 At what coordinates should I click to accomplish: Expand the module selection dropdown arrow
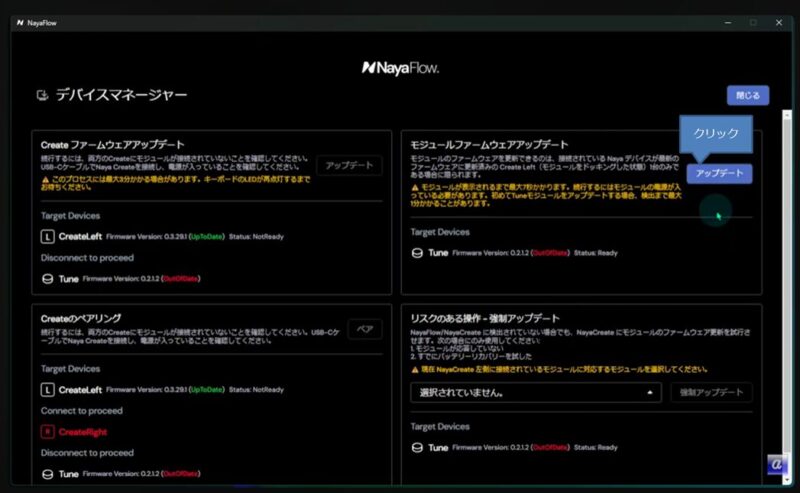(x=650, y=393)
